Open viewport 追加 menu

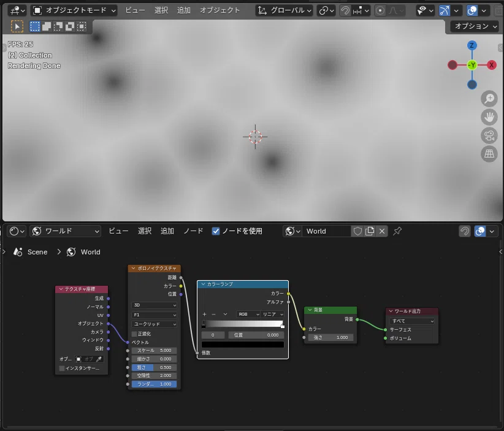pyautogui.click(x=184, y=10)
